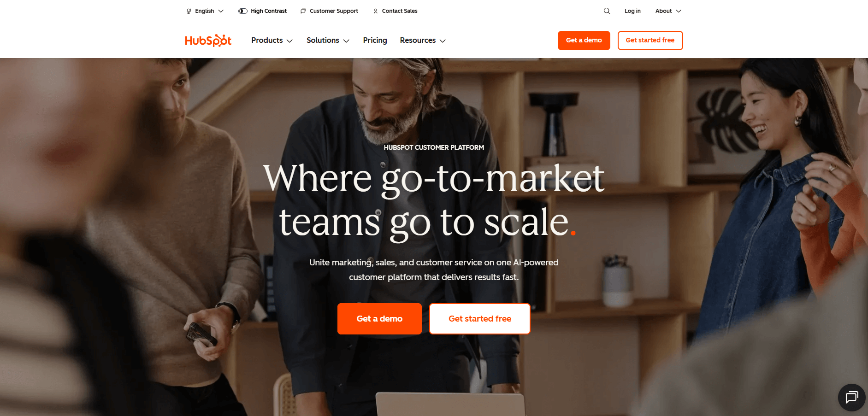Click the globe language icon
The height and width of the screenshot is (416, 868).
coord(189,11)
